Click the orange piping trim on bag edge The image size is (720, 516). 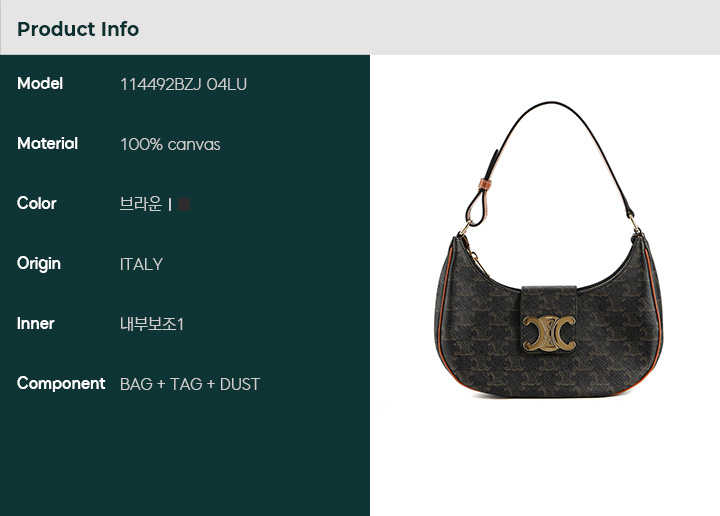[x=655, y=312]
